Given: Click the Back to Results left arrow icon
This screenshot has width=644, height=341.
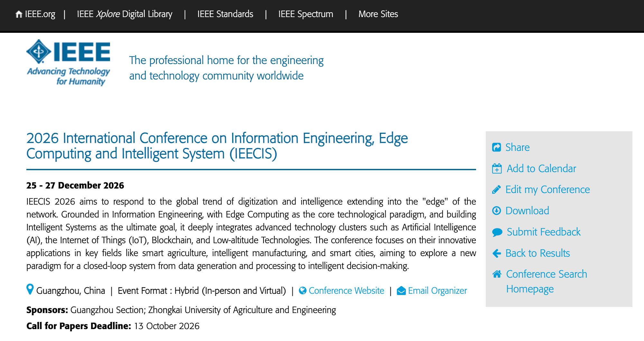Looking at the screenshot, I should point(497,253).
